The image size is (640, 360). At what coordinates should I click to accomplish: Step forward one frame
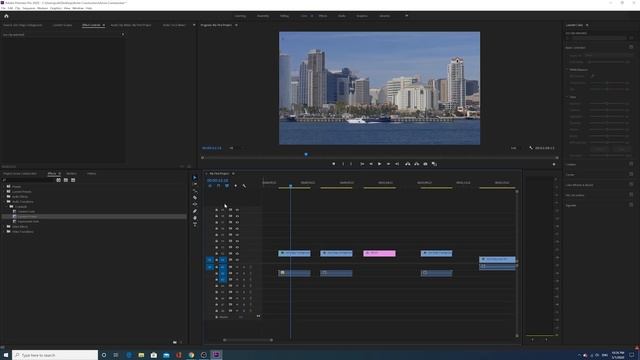pos(388,164)
